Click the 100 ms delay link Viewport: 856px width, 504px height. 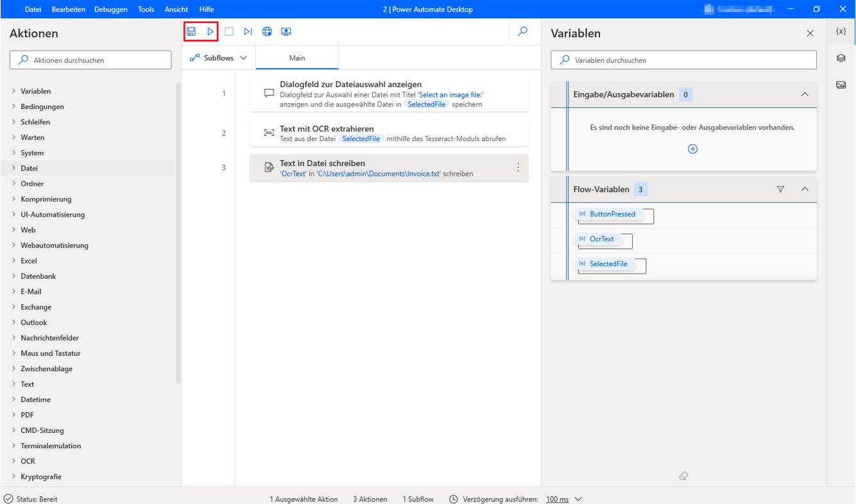coord(557,499)
